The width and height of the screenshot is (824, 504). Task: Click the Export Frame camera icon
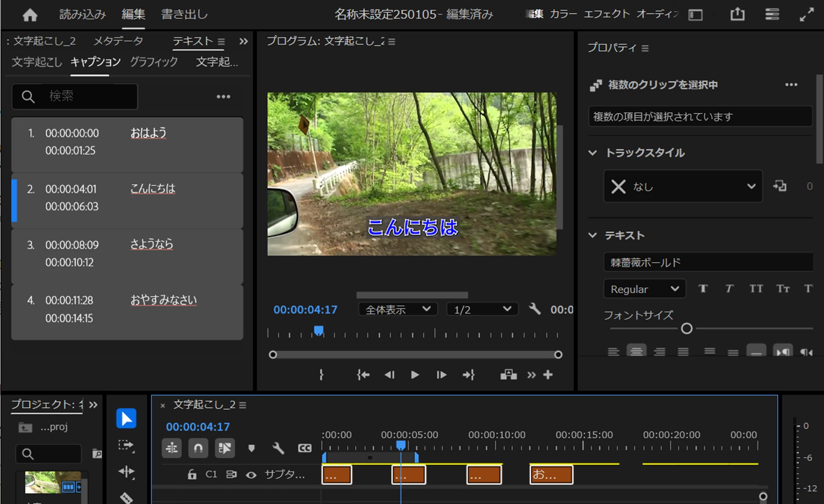[x=508, y=375]
